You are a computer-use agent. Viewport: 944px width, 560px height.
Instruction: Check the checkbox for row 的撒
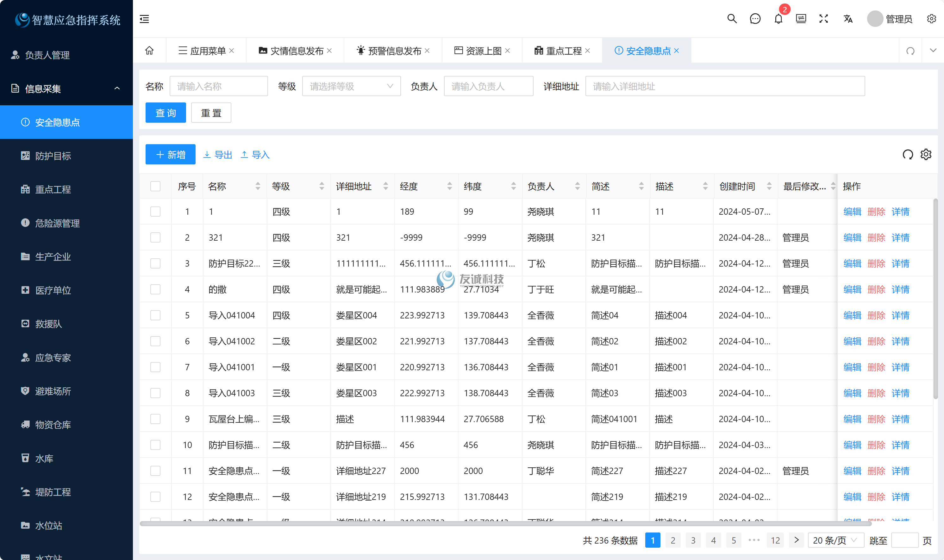155,289
